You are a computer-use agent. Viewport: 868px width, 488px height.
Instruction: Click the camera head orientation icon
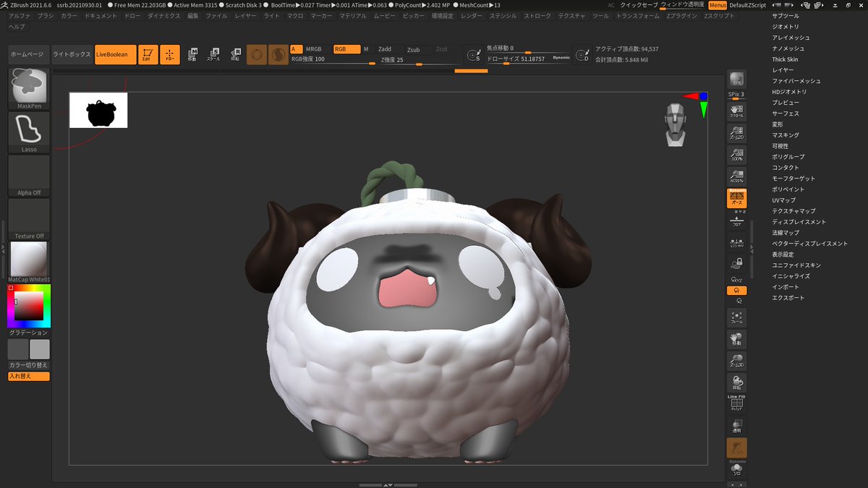(x=676, y=126)
